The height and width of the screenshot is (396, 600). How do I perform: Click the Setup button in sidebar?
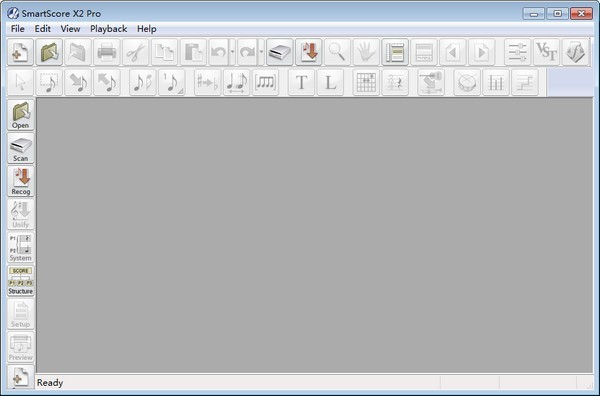coord(21,314)
